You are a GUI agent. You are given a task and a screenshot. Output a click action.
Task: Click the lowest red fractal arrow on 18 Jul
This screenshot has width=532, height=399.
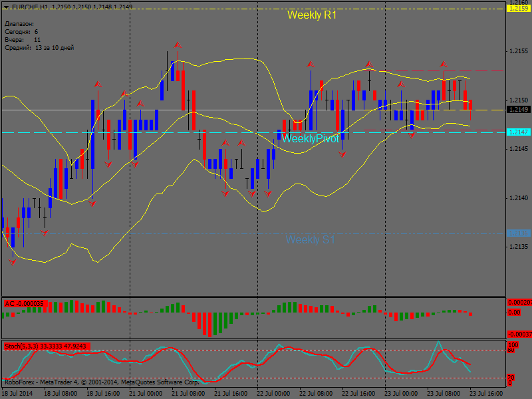(x=13, y=261)
